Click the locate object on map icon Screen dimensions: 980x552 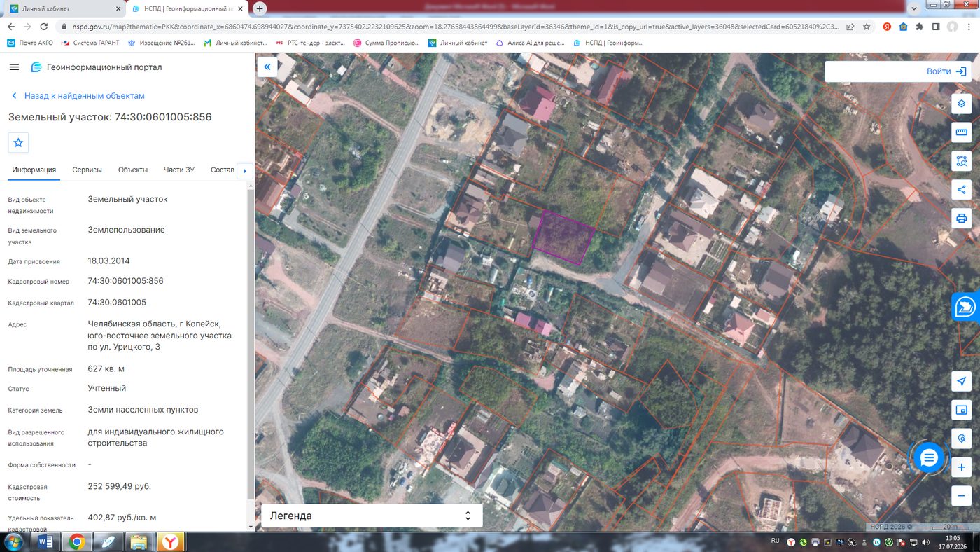[x=962, y=439]
